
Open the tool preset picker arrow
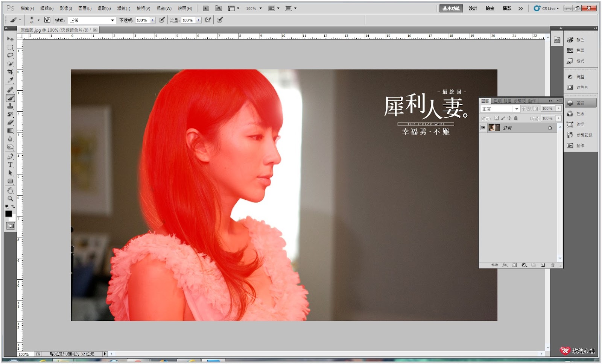[20, 20]
